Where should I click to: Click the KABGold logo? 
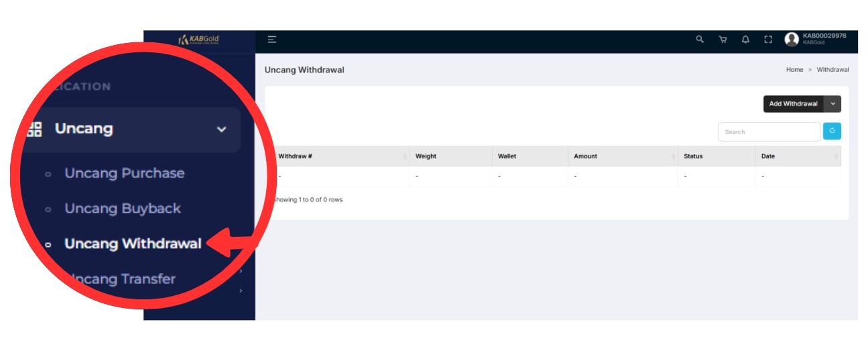(x=199, y=40)
